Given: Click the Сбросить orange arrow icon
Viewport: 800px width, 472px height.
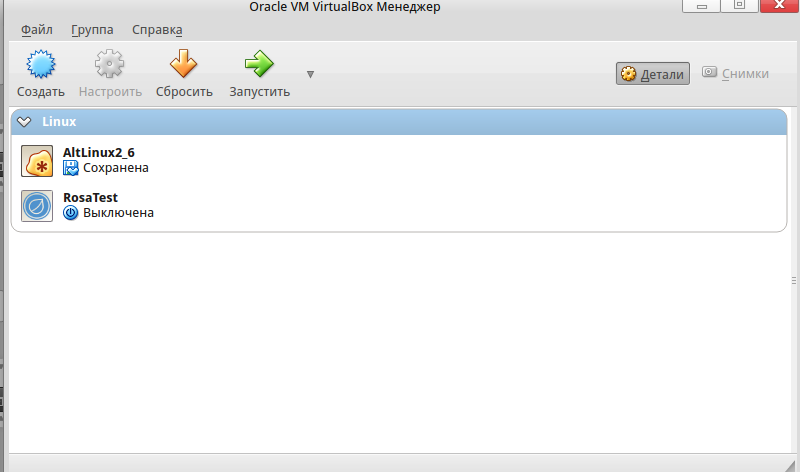Looking at the screenshot, I should click(x=184, y=64).
